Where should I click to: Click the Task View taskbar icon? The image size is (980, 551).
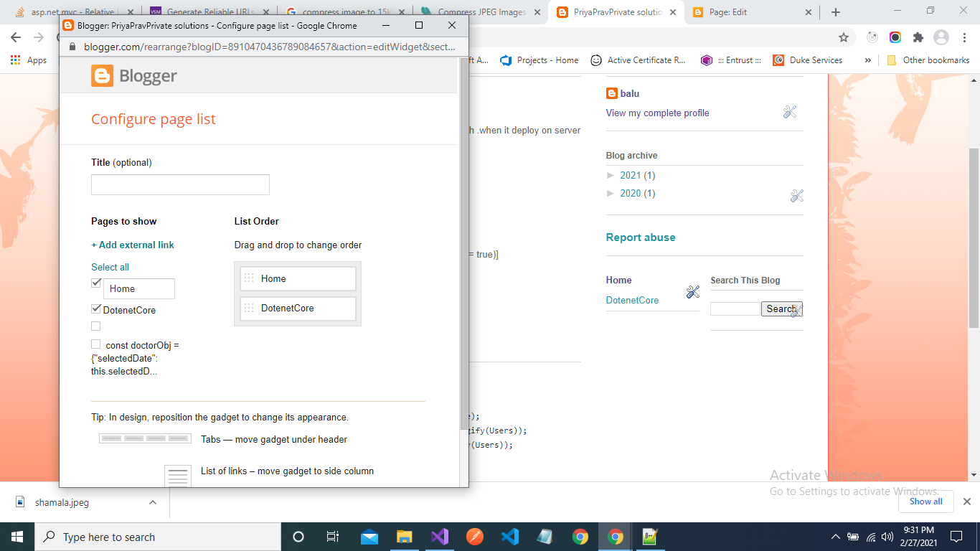pyautogui.click(x=333, y=537)
